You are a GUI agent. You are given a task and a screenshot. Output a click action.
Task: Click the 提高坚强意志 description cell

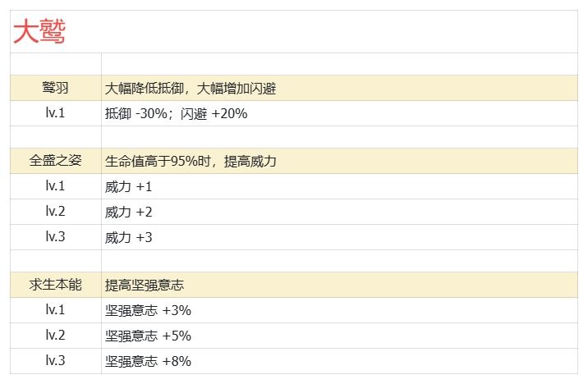[x=340, y=285]
